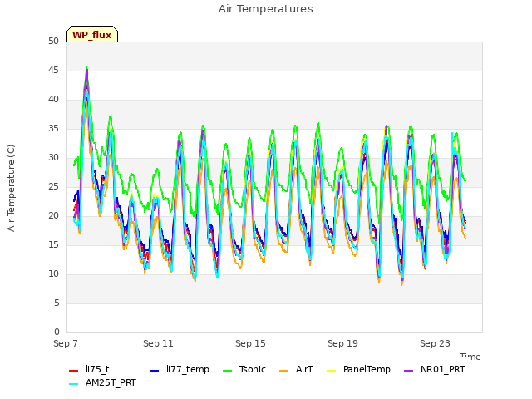Hide the Tsonic series via legend

(244, 369)
